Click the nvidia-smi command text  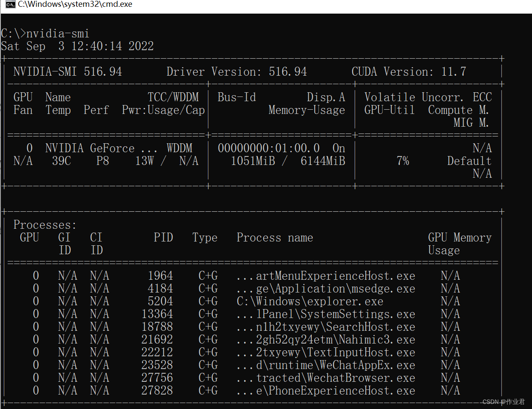[57, 33]
